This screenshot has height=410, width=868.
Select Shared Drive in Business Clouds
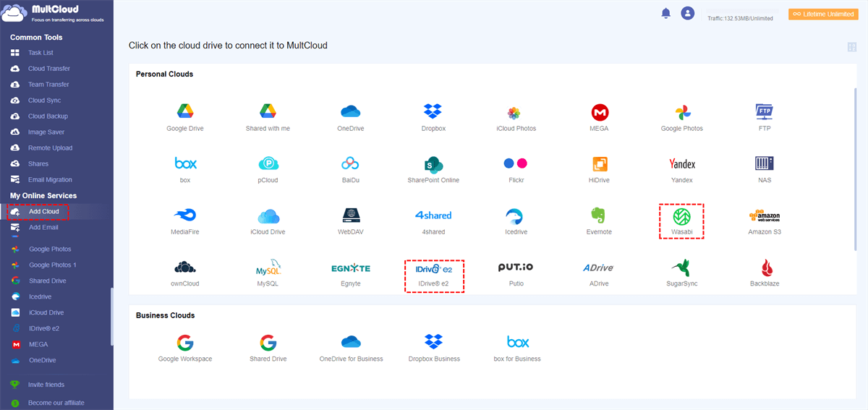[x=268, y=349]
